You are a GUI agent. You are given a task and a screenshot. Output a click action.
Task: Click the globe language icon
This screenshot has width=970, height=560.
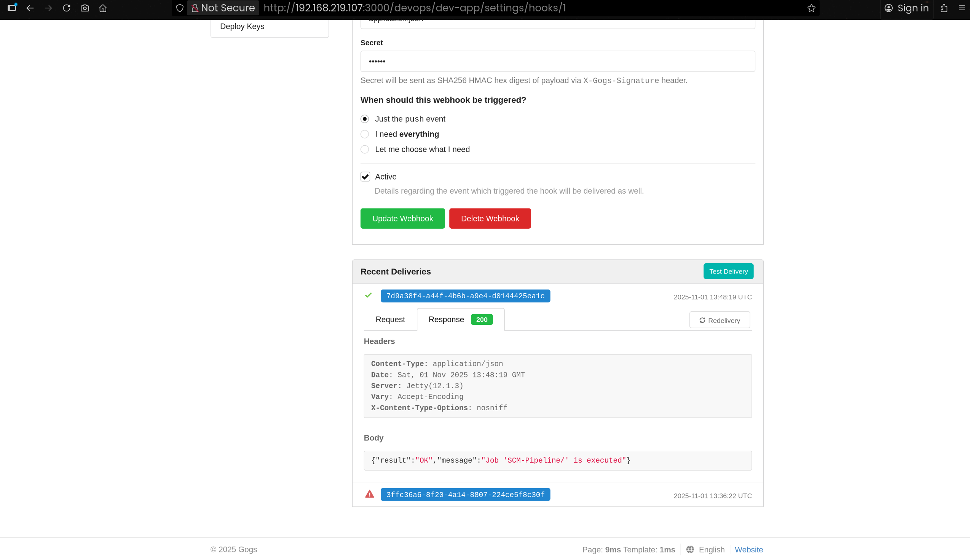[690, 549]
